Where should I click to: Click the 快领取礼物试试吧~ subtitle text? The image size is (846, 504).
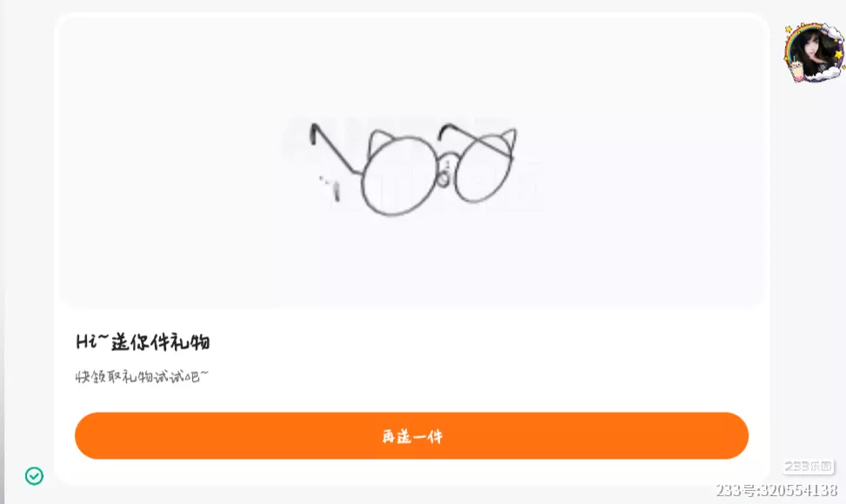pyautogui.click(x=142, y=376)
